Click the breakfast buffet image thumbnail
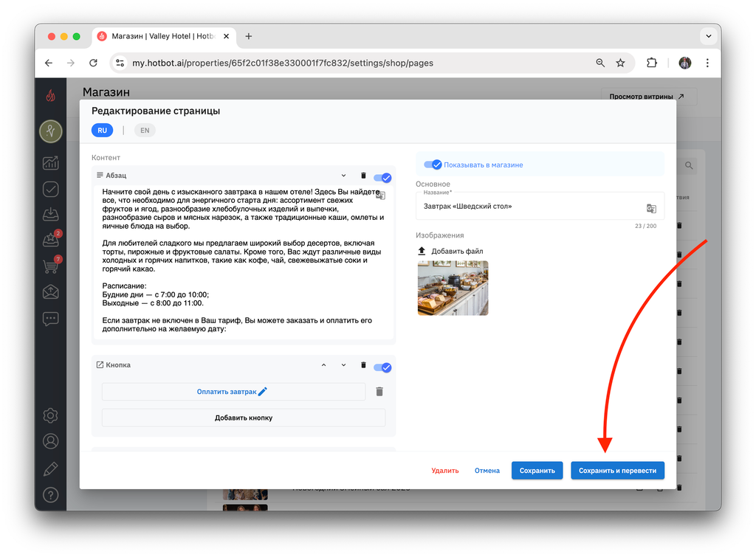The image size is (756, 557). pyautogui.click(x=453, y=288)
